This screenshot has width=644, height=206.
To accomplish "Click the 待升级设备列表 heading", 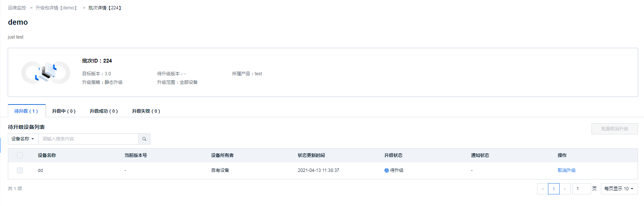I will [26, 127].
